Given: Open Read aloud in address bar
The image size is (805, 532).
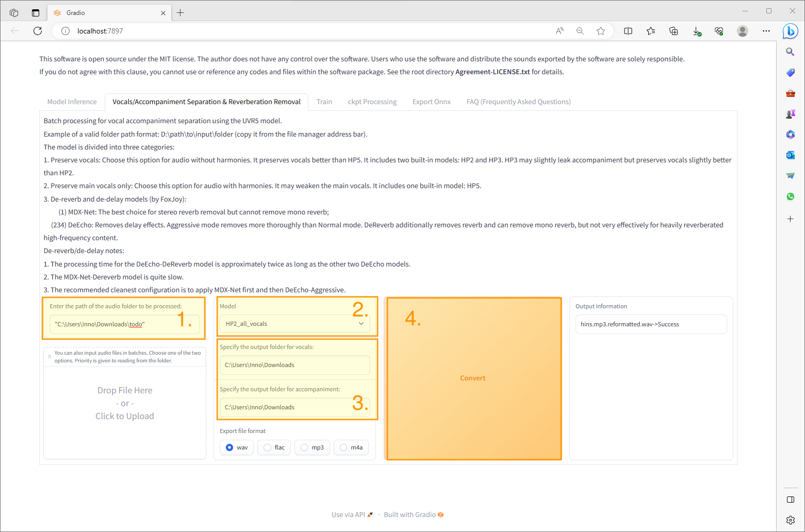Looking at the screenshot, I should (560, 31).
